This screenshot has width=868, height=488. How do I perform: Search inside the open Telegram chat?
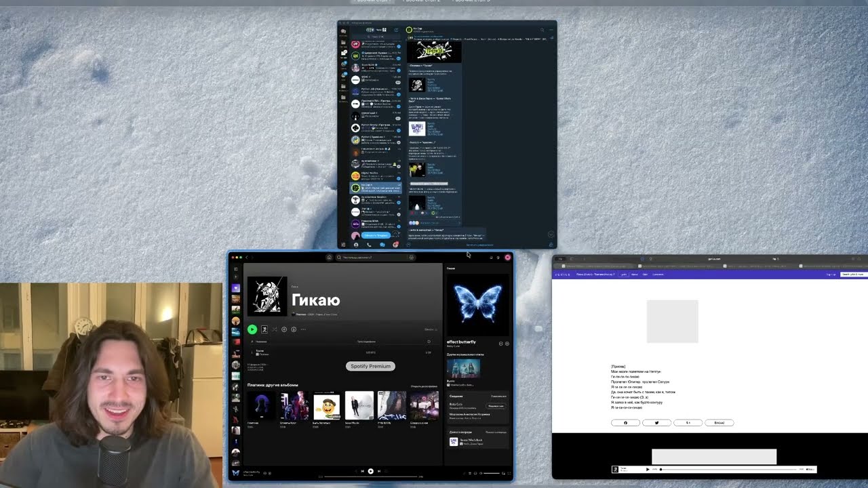(x=542, y=30)
